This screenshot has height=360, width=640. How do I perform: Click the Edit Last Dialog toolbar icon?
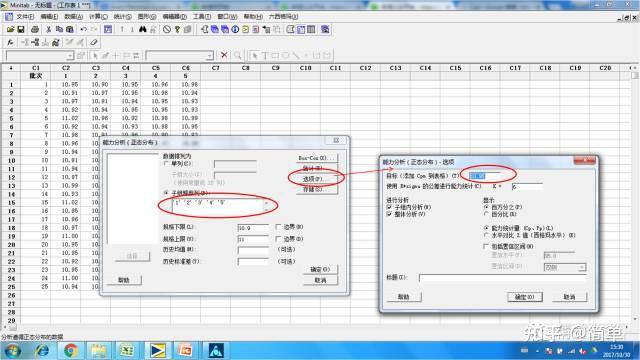[x=108, y=29]
